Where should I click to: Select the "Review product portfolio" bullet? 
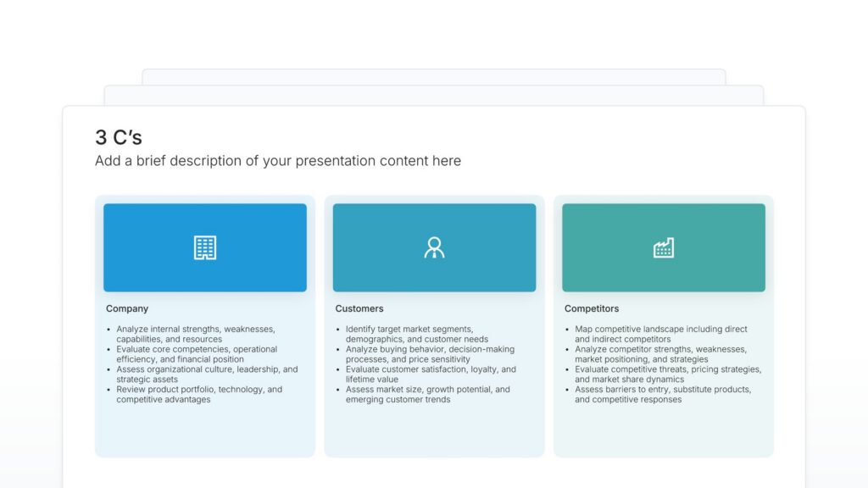click(199, 395)
